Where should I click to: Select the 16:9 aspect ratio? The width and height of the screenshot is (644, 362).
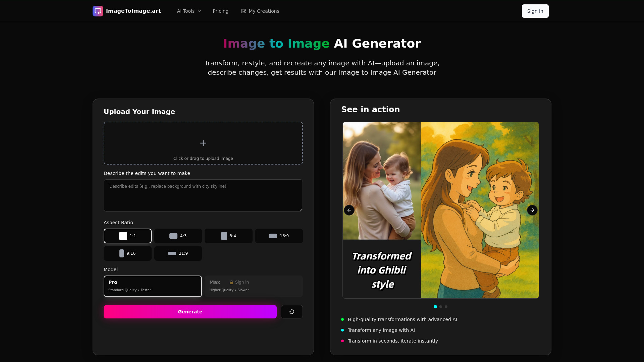(x=279, y=236)
